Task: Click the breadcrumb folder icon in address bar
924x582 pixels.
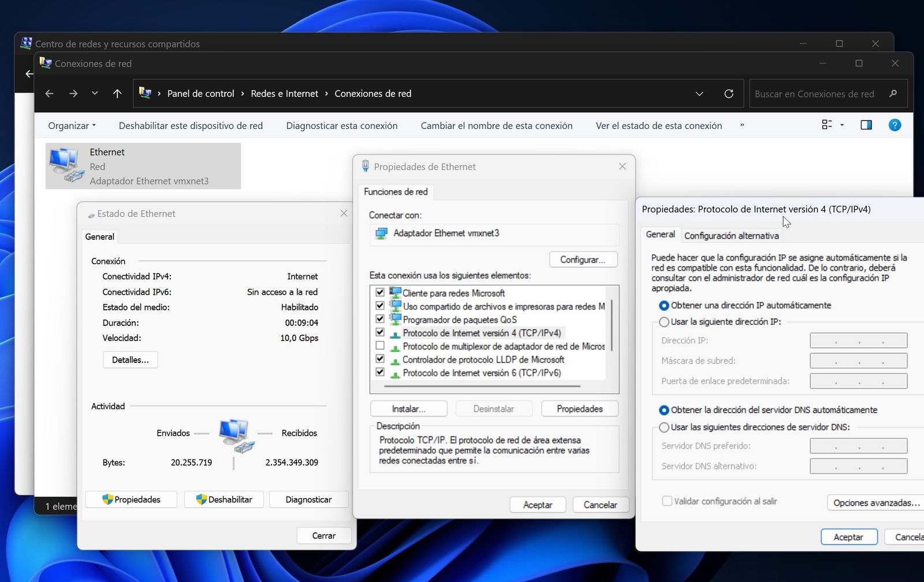Action: tap(146, 93)
